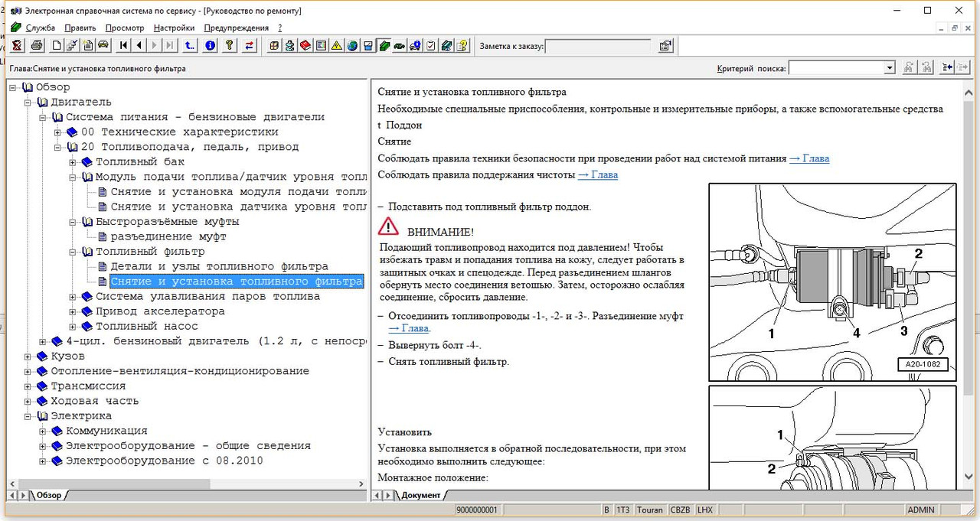Viewport: 980px width, 521px height.
Task: Open the Просмотр menu
Action: (125, 28)
